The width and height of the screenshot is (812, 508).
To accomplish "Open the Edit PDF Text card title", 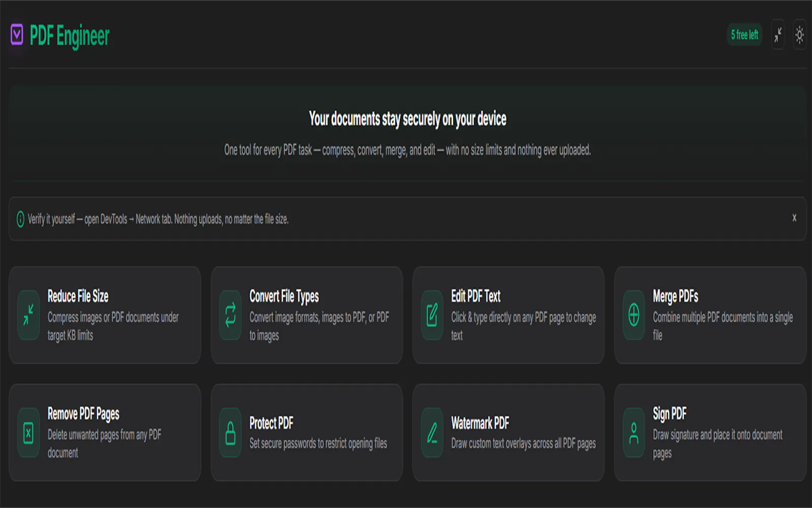I will click(476, 296).
